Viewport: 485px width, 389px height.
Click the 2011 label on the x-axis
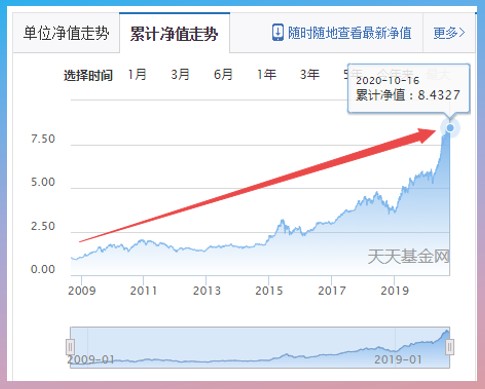[143, 291]
